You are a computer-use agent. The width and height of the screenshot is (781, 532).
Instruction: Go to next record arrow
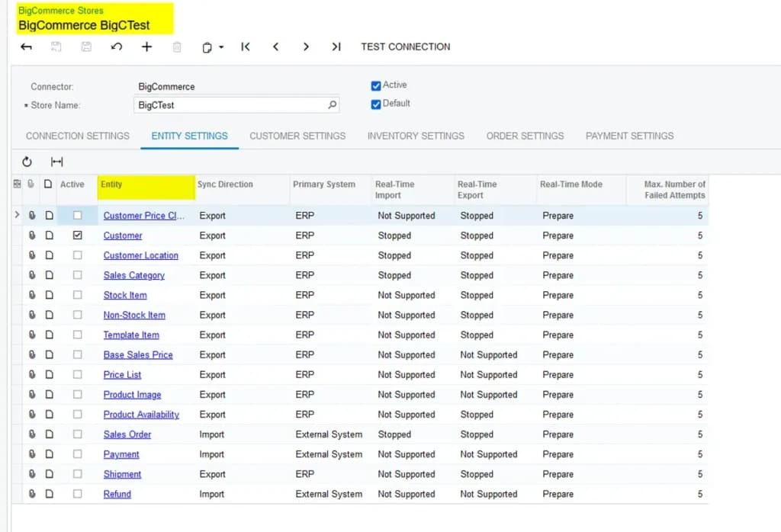[x=306, y=46]
